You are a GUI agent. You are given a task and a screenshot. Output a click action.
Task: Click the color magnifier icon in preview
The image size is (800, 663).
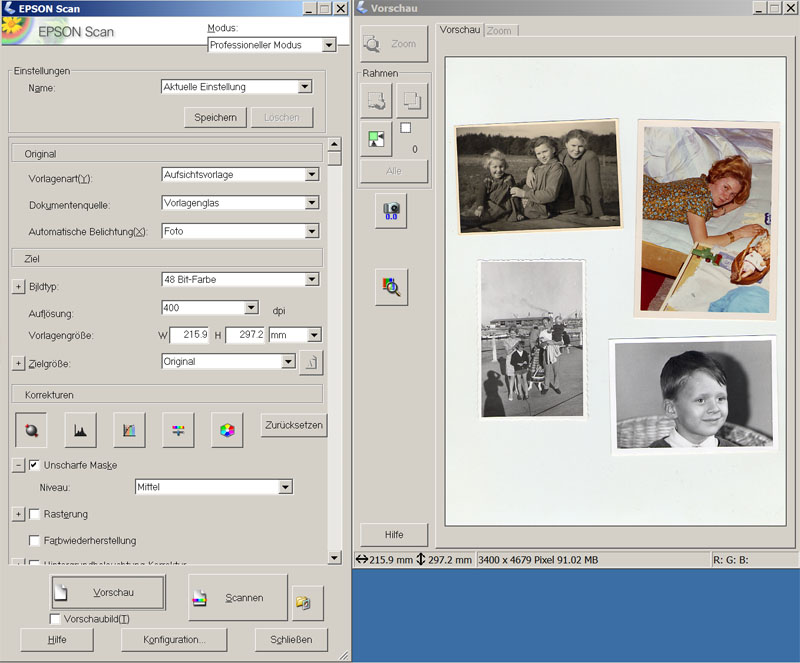coord(391,288)
